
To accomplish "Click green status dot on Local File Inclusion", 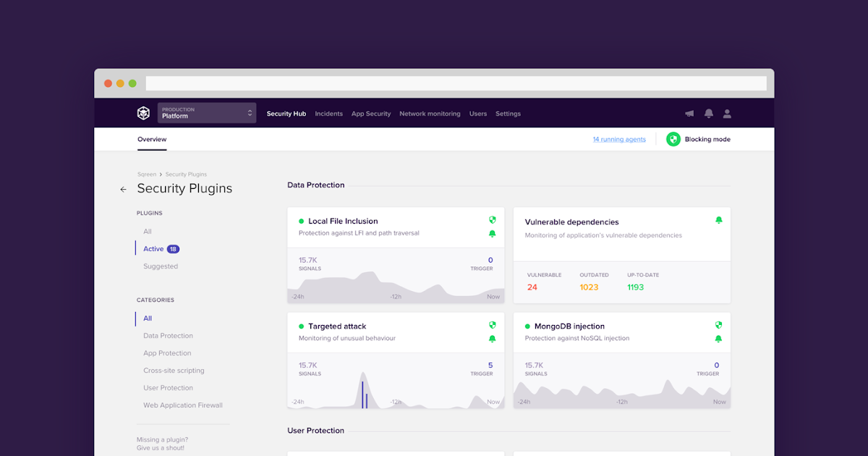I will [x=302, y=221].
